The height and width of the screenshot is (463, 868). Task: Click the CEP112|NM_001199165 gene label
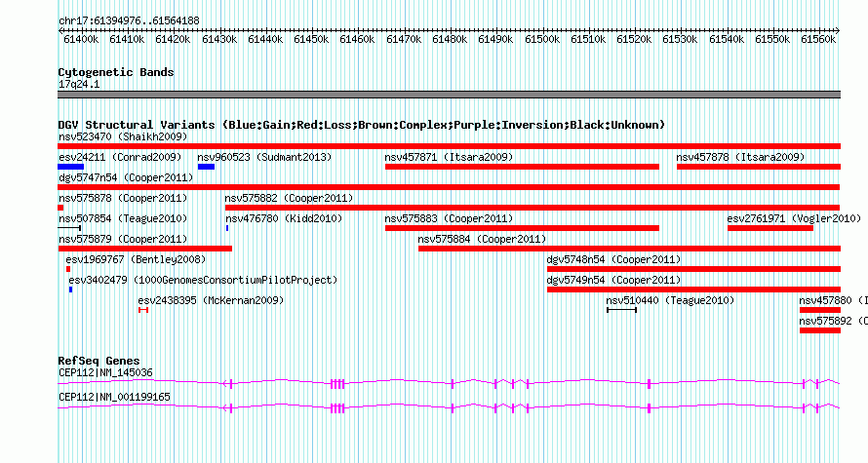(x=114, y=397)
